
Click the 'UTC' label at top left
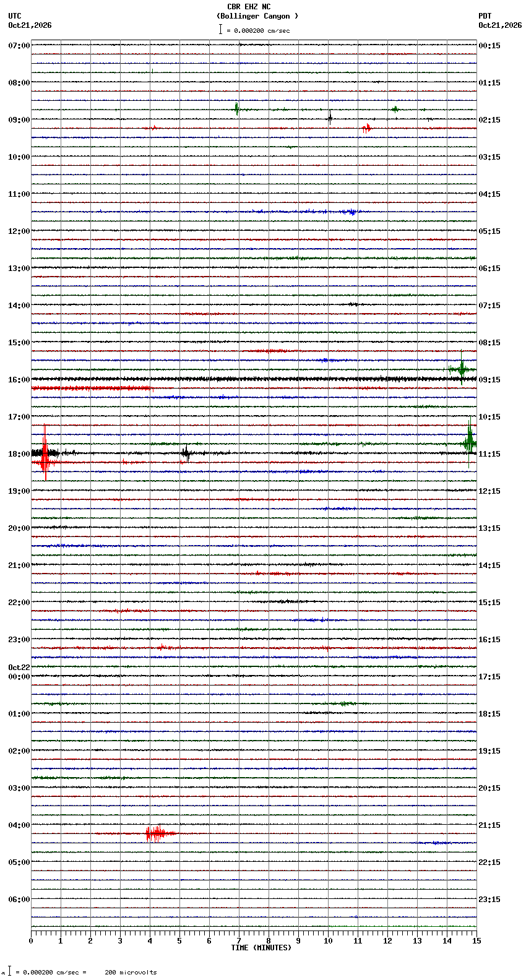(x=15, y=16)
